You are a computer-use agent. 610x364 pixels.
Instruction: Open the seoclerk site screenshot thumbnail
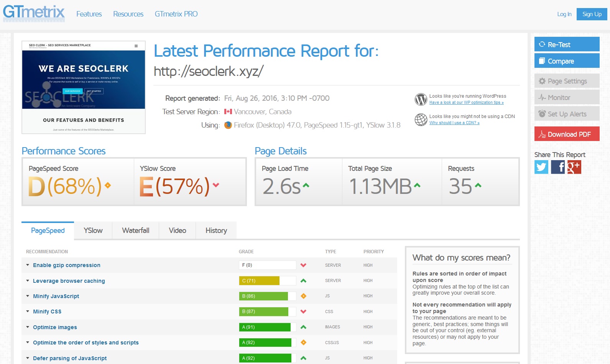[84, 87]
